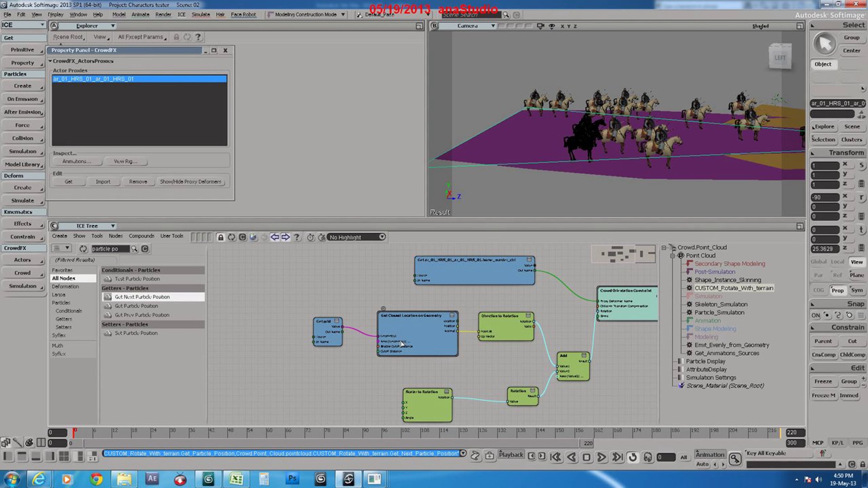This screenshot has height=488, width=868.
Task: Toggle snap ON button
Action: 816,315
